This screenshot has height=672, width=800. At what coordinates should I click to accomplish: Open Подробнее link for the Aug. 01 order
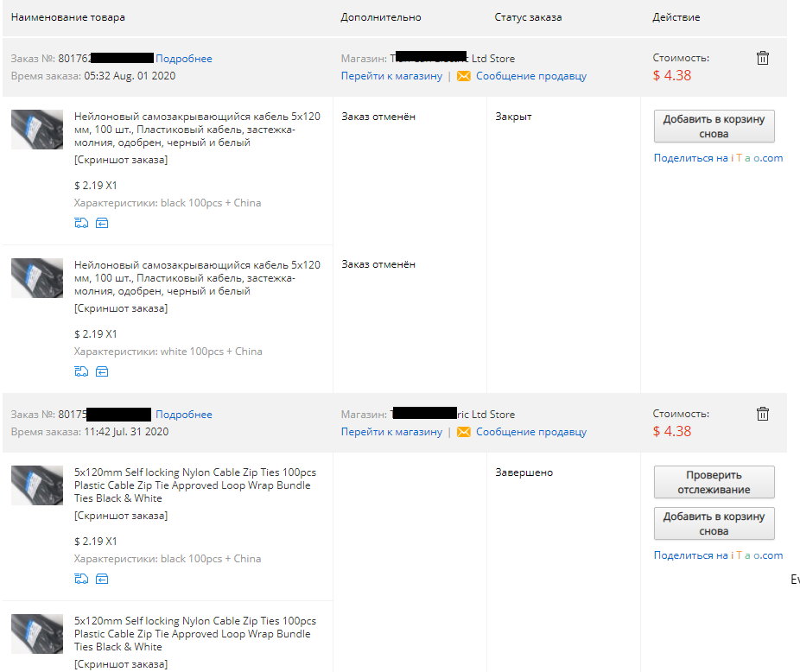(x=184, y=59)
